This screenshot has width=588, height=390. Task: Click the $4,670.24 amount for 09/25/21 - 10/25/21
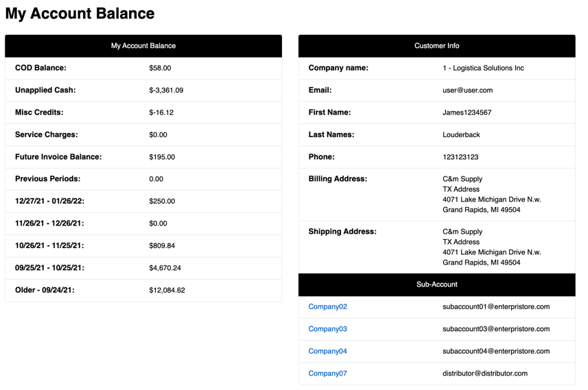pos(165,268)
